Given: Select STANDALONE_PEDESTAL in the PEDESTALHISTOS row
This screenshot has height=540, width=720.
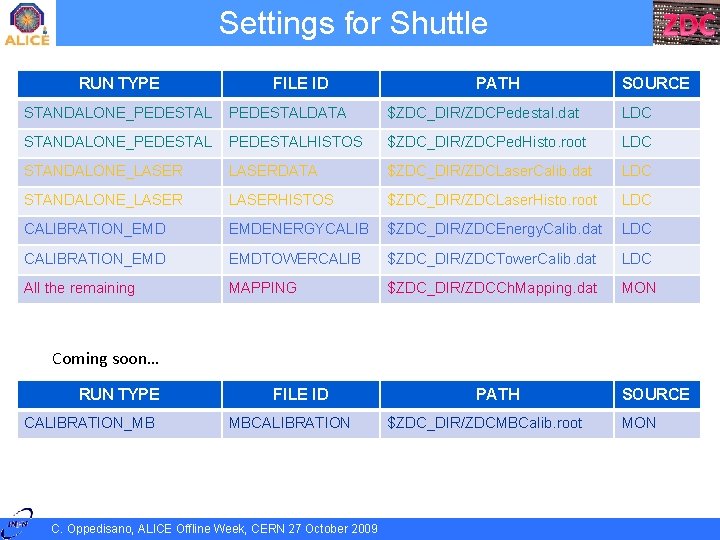Looking at the screenshot, I should pos(118,142).
